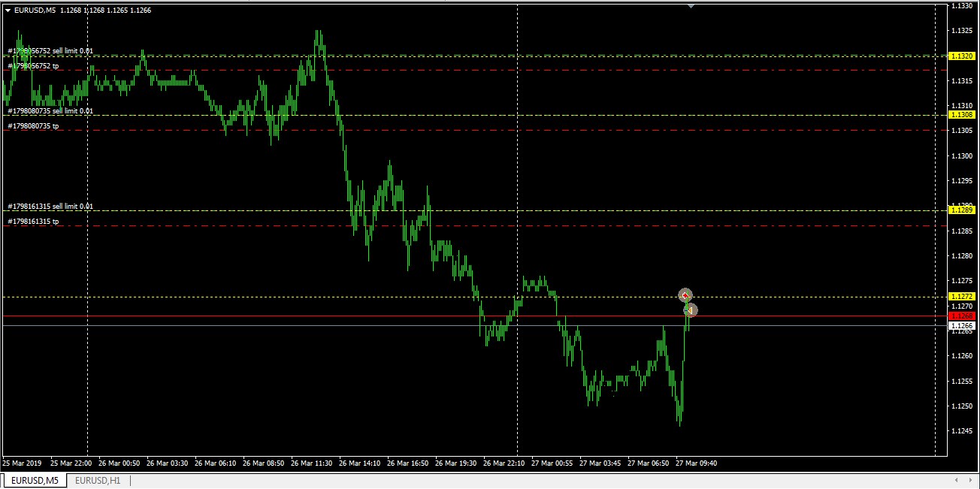Select order #1798056752 sell limit 0.01 label
980x489 pixels.
point(51,51)
